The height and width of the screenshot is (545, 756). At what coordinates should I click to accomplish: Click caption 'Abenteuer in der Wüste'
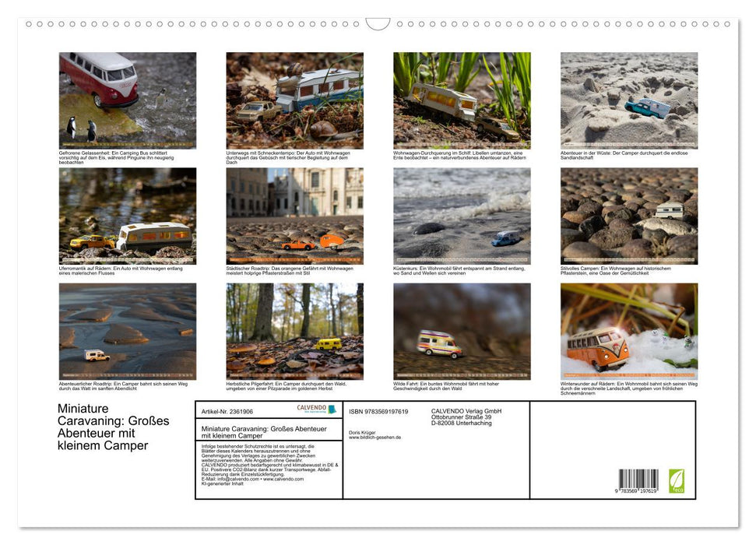(x=624, y=155)
